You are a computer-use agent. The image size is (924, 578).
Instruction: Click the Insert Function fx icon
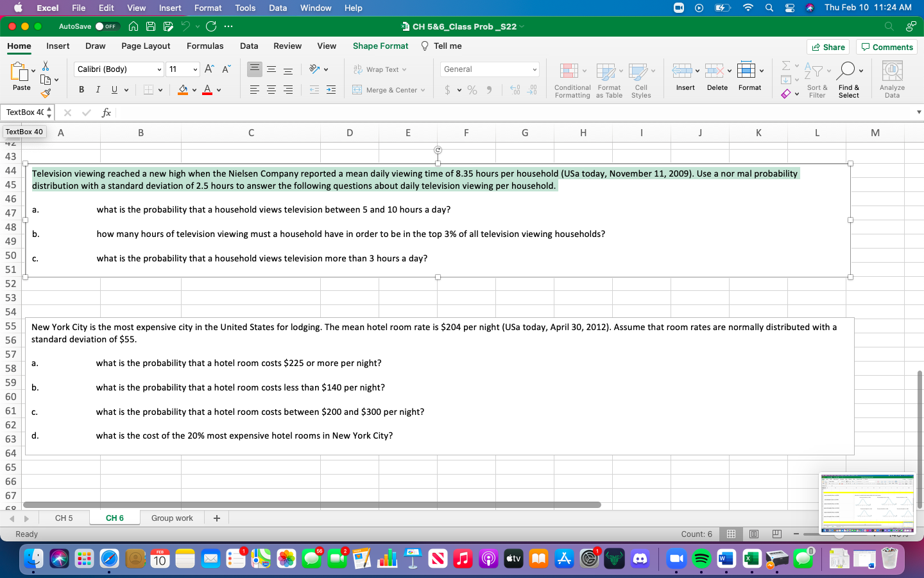pos(107,112)
